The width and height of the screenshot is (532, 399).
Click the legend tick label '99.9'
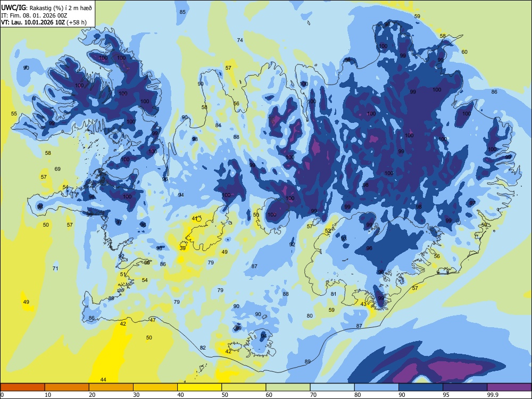click(492, 395)
